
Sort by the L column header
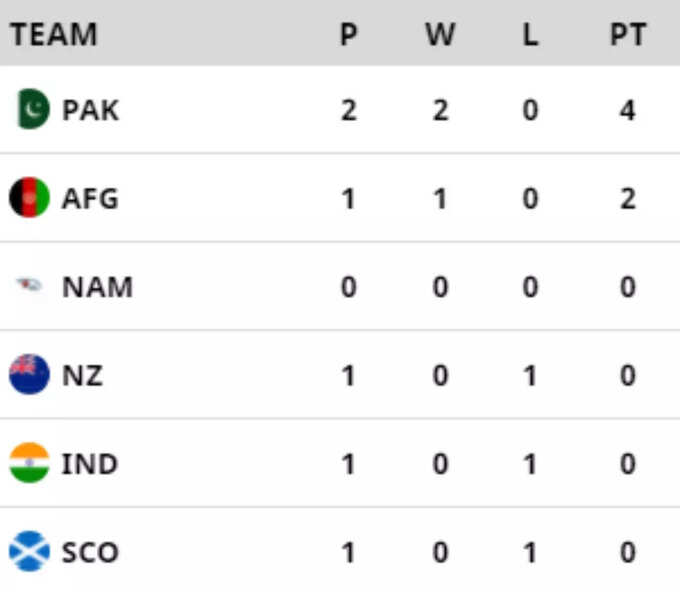[x=530, y=34]
